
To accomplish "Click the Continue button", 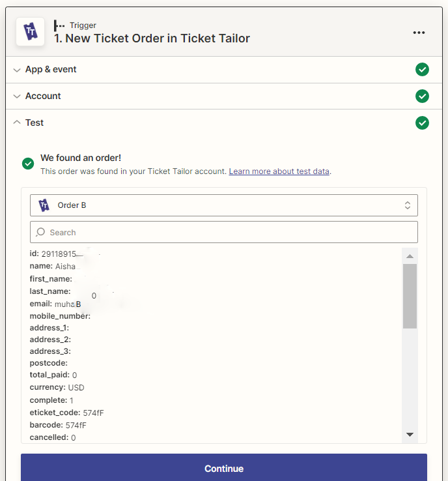I will point(224,469).
